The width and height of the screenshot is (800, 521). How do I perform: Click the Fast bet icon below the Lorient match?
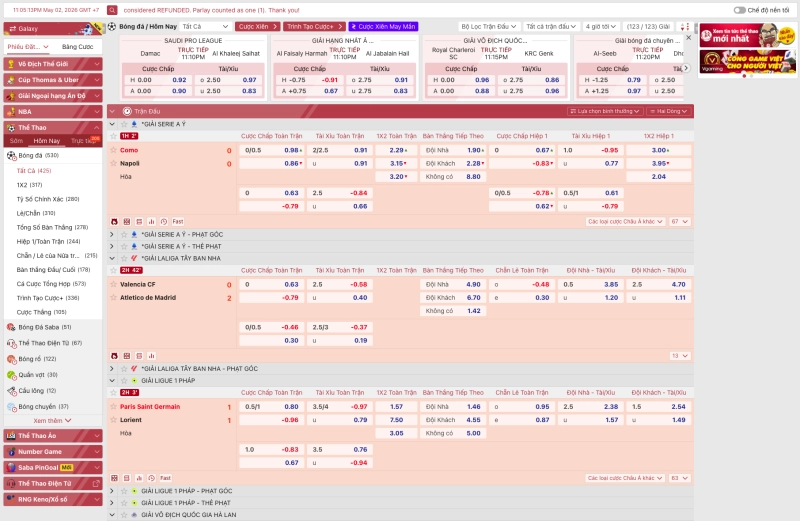pyautogui.click(x=165, y=478)
